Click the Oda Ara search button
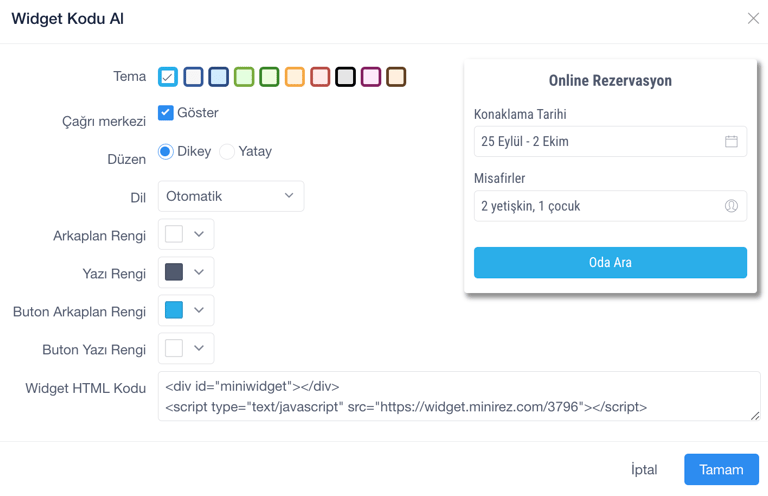This screenshot has width=768, height=496. pos(610,262)
